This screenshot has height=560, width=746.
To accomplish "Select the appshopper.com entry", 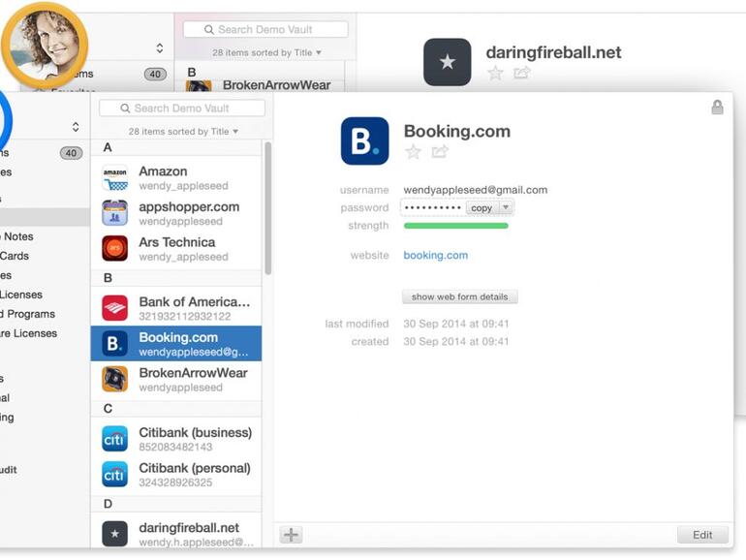I will click(176, 213).
